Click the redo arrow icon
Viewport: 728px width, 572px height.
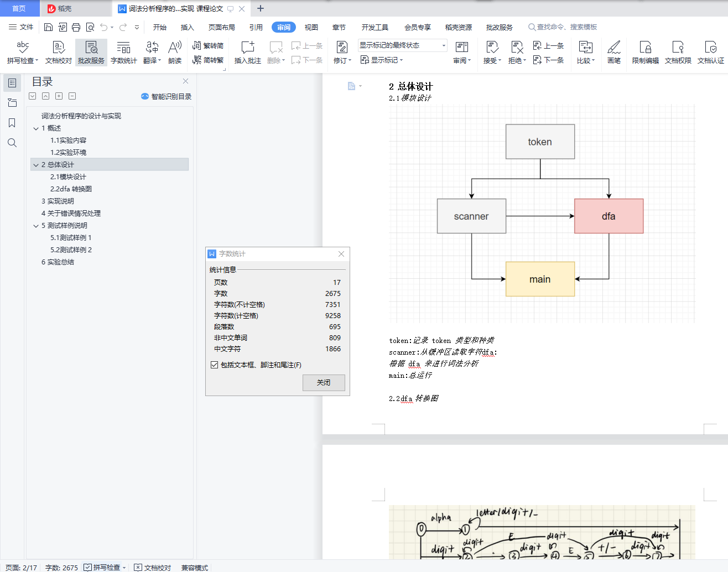pos(123,27)
